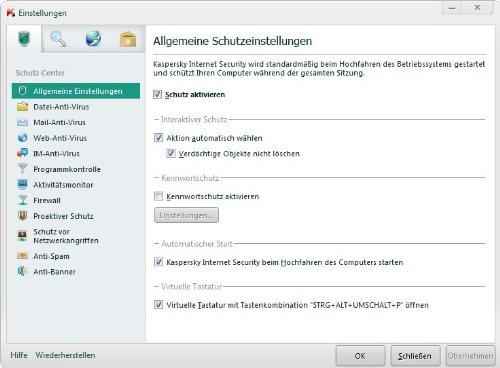Click the Datei-Anti-Virus folder icon
Viewport: 500px width, 368px height.
pyautogui.click(x=22, y=107)
